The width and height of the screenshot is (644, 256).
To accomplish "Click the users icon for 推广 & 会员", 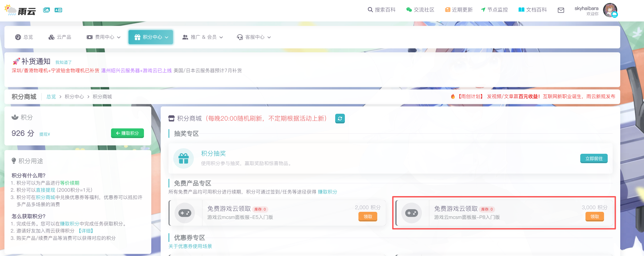I will pos(185,37).
